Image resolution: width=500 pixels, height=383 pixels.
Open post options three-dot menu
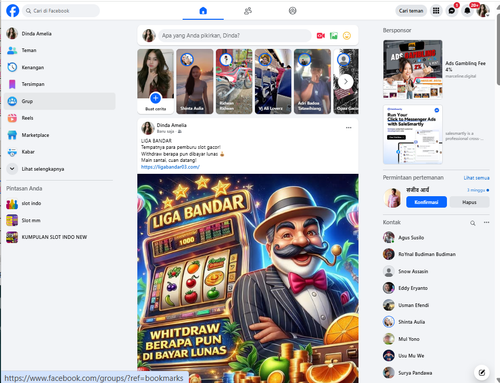point(348,128)
